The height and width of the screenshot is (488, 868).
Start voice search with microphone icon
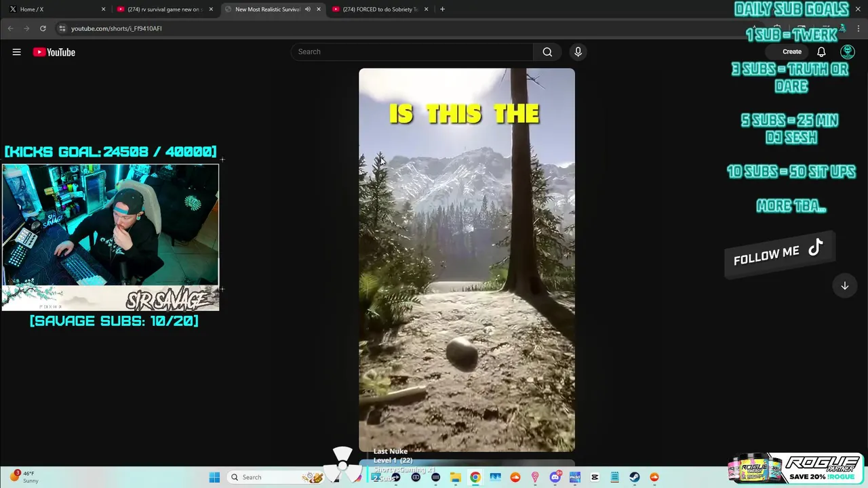click(x=578, y=52)
